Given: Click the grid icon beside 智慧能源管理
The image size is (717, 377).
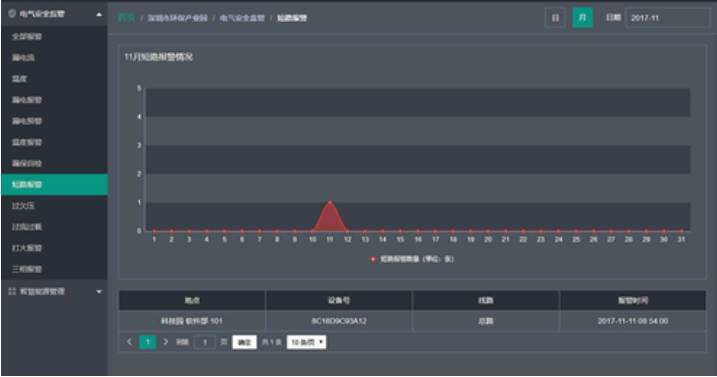Looking at the screenshot, I should [12, 291].
